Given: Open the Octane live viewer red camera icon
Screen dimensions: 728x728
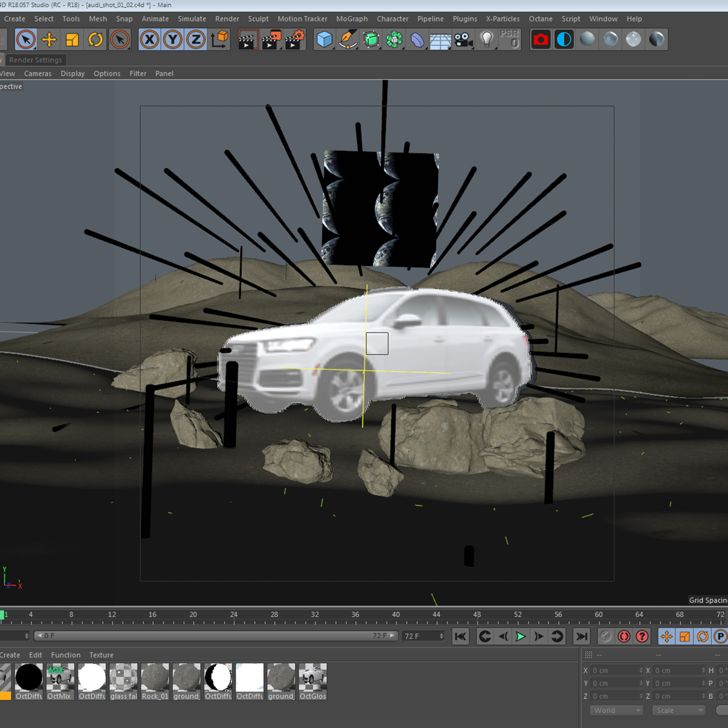Looking at the screenshot, I should click(x=541, y=39).
